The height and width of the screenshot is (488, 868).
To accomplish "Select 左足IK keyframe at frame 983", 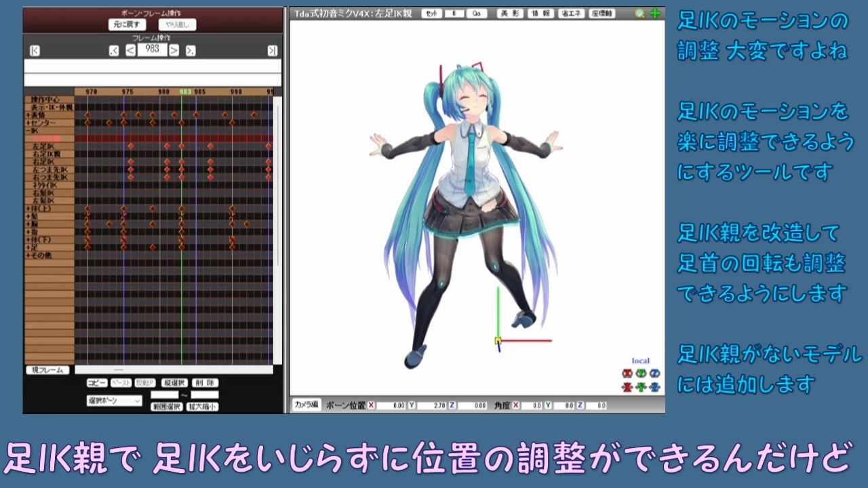I will pos(181,146).
